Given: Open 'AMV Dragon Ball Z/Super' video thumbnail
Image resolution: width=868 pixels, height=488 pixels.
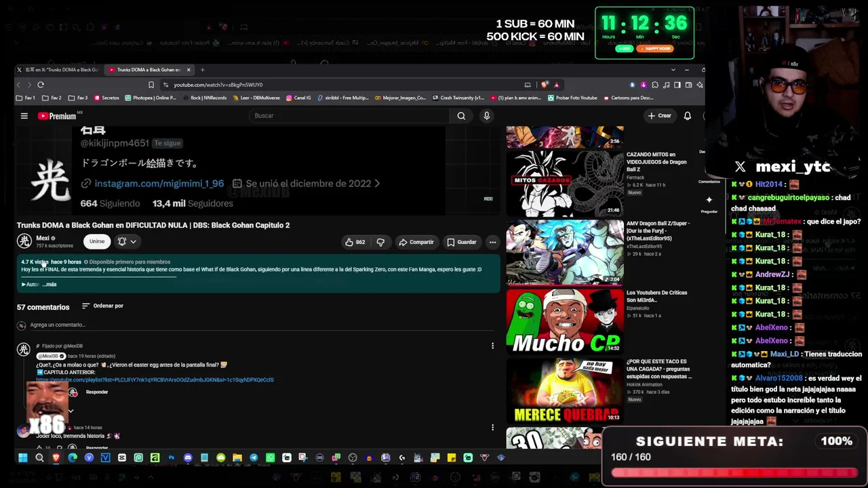Looking at the screenshot, I should [565, 252].
